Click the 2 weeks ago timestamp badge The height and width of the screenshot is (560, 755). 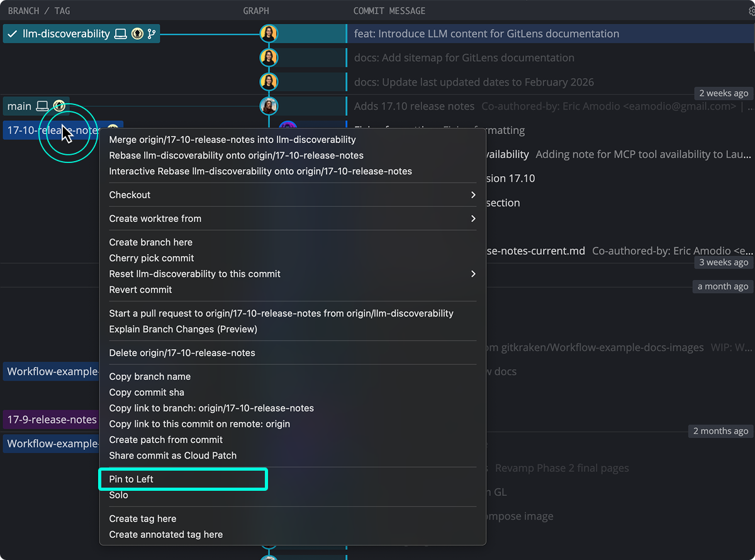click(x=723, y=92)
